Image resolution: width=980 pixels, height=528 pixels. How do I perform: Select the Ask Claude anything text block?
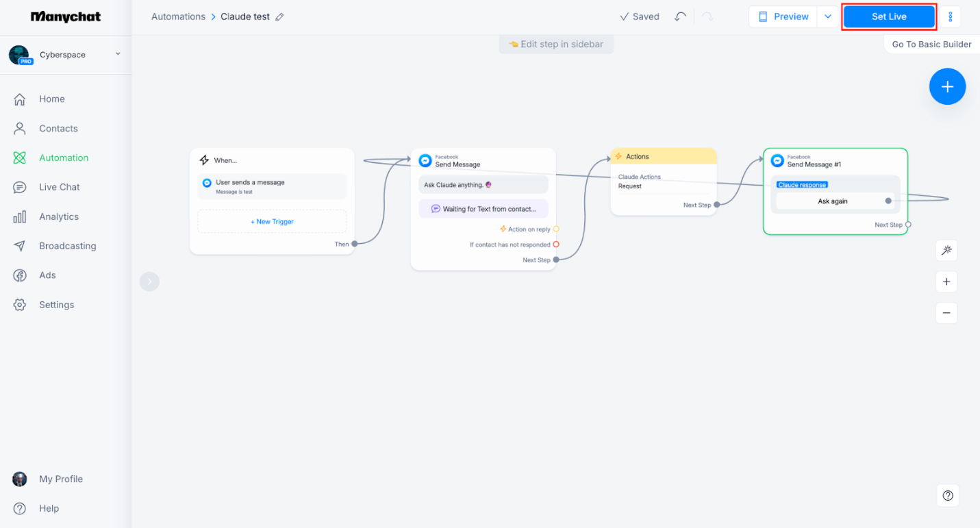coord(483,184)
